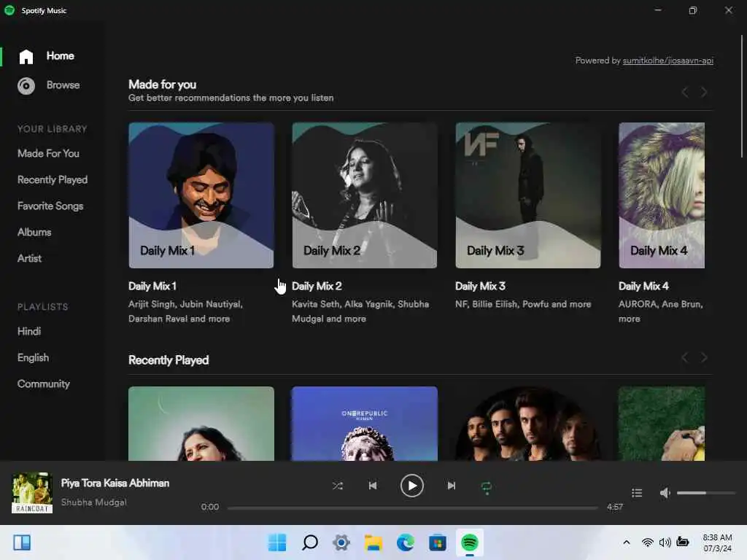Screen dimensions: 747x560
Task: Click the Browse disc icon
Action: (x=26, y=86)
